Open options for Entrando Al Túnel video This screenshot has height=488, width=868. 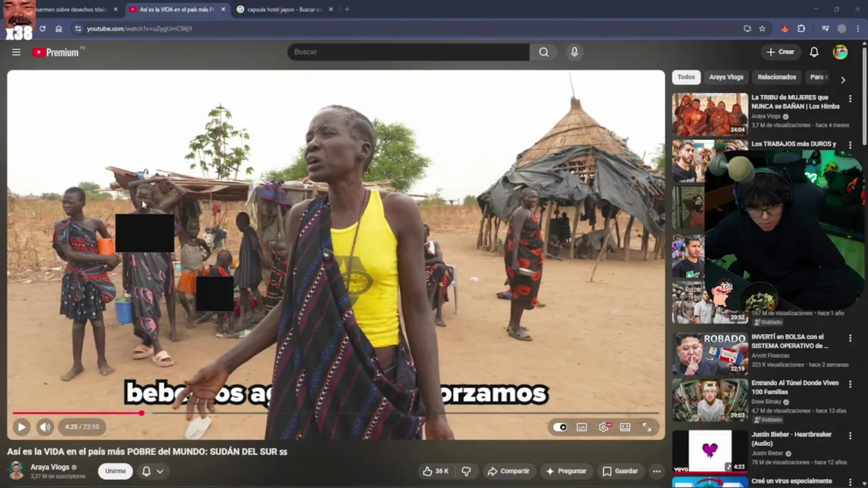click(850, 384)
